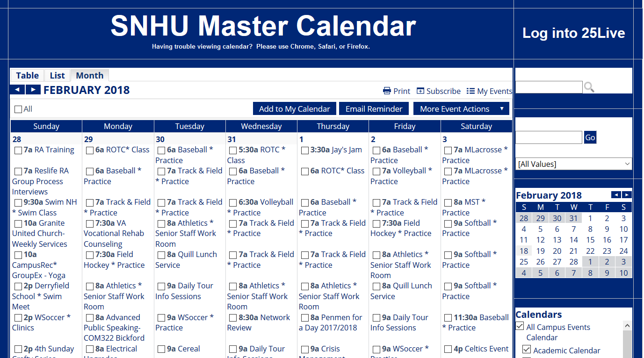
Task: Open the Log into 25Live link
Action: 573,33
